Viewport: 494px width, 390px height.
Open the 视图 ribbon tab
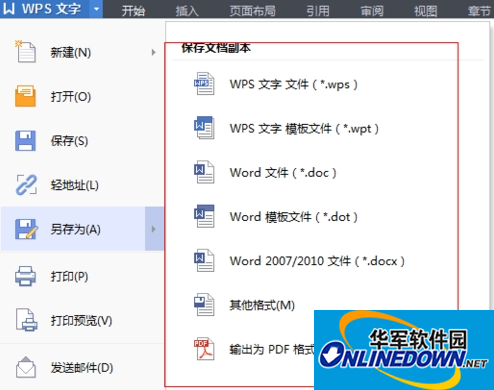[425, 11]
